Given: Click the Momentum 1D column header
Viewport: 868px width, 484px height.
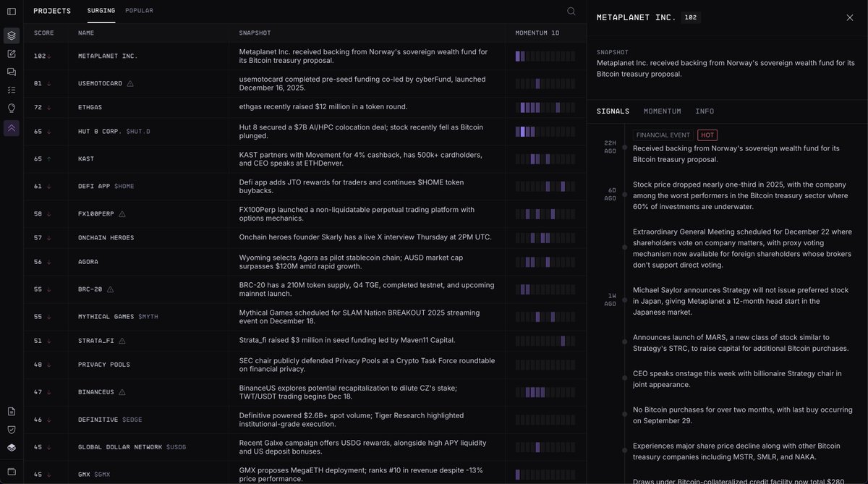Looking at the screenshot, I should tap(537, 33).
